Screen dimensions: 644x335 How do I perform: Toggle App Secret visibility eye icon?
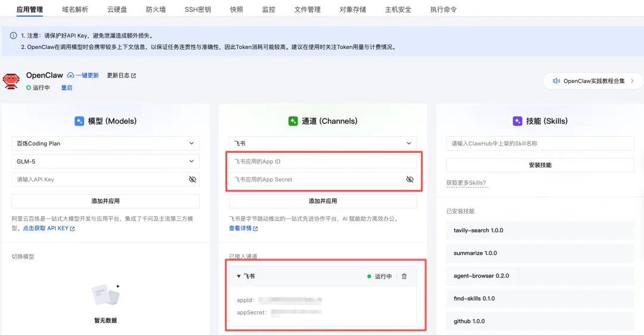[410, 179]
